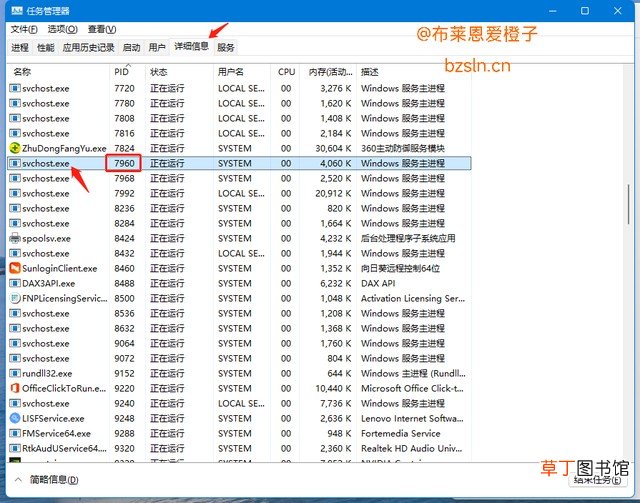The image size is (640, 503).
Task: Click icon of svchost.exe PID 7720
Action: (x=15, y=88)
